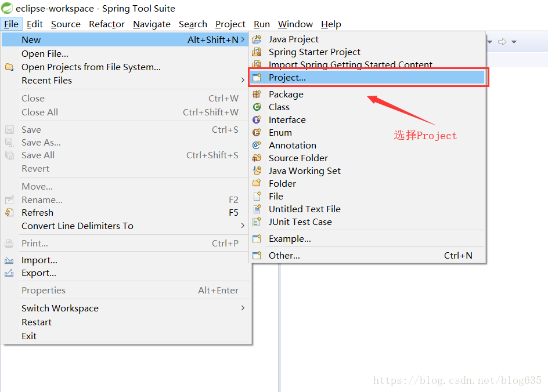Select Project... in New submenu
548x392 pixels.
click(367, 78)
